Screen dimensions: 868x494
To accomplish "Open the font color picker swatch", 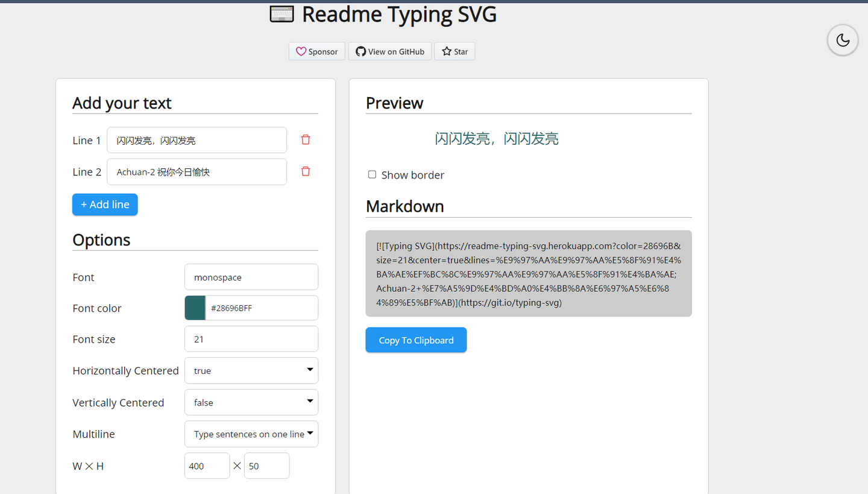I will [x=193, y=308].
